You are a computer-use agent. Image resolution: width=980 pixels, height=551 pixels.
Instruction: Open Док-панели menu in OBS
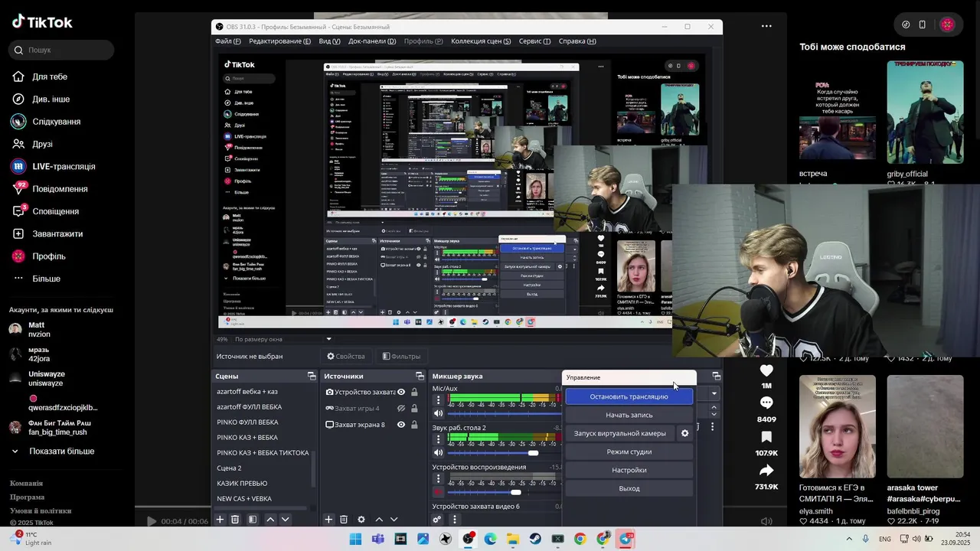pyautogui.click(x=372, y=41)
